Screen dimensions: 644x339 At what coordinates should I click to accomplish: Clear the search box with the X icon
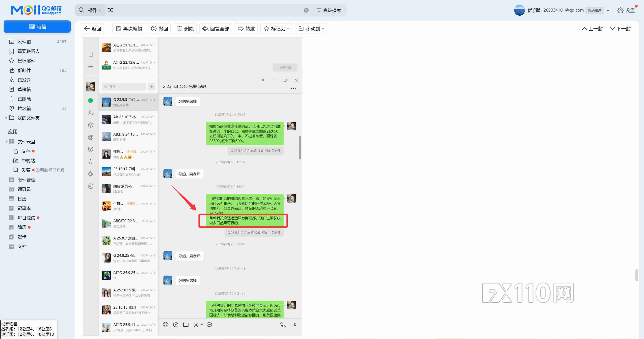[306, 10]
